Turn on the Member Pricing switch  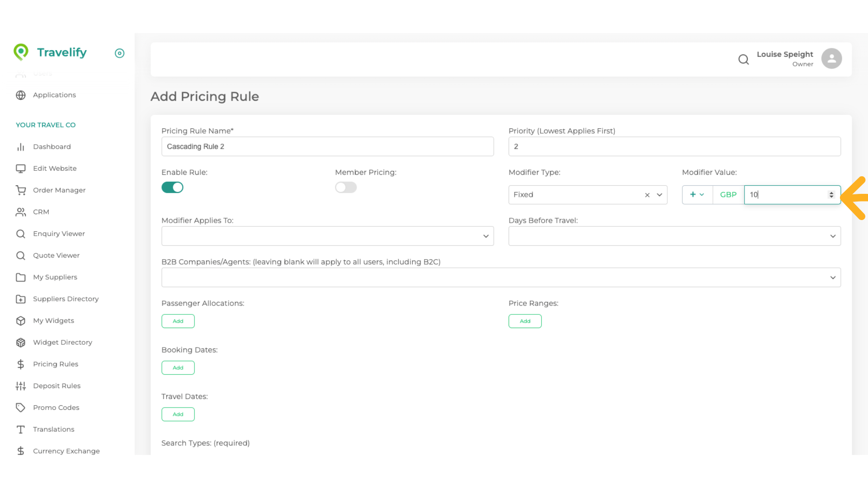coord(346,188)
